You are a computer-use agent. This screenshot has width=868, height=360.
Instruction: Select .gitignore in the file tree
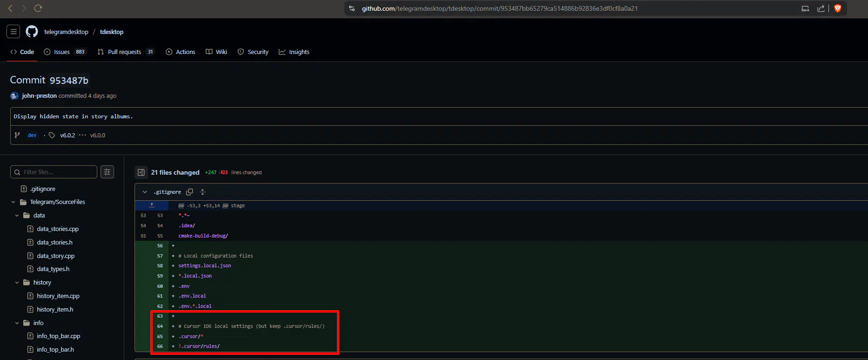[43, 189]
